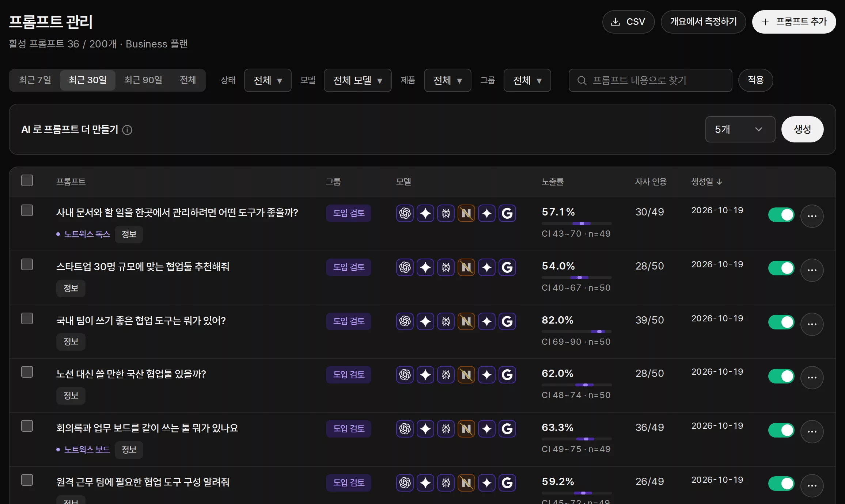Click the Google G icon in the 스타트업 30명 규모 row
The image size is (845, 504).
point(507,267)
